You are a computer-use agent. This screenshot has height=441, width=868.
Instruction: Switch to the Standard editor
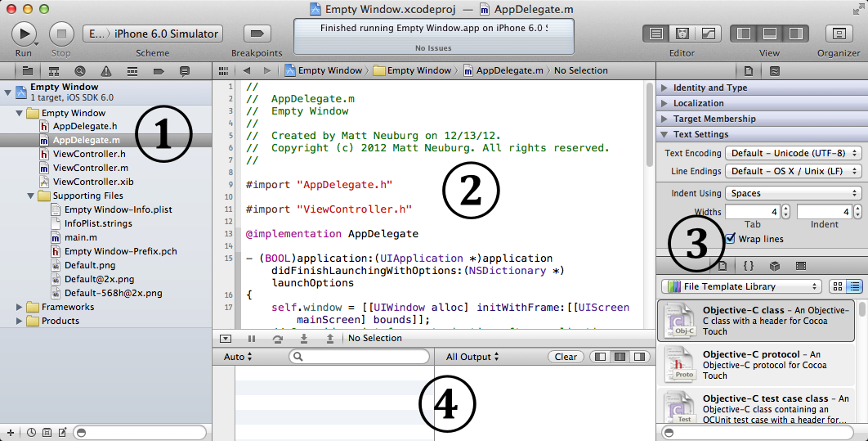coord(656,34)
